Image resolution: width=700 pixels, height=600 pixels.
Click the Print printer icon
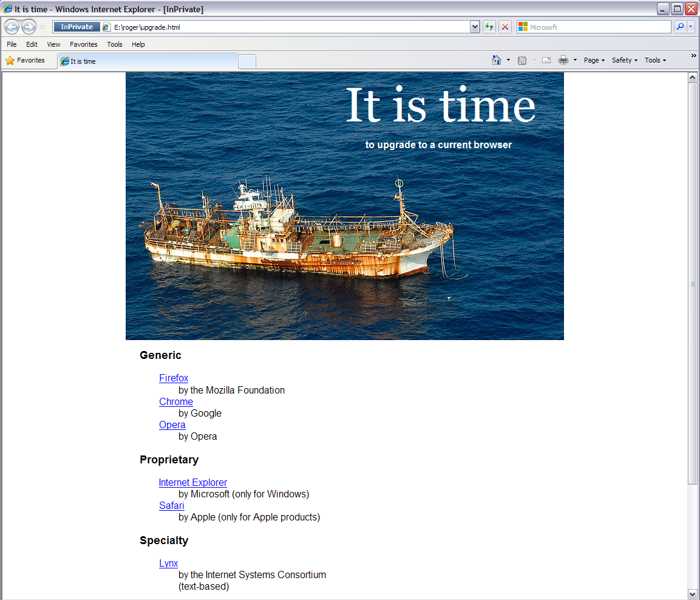tap(563, 60)
